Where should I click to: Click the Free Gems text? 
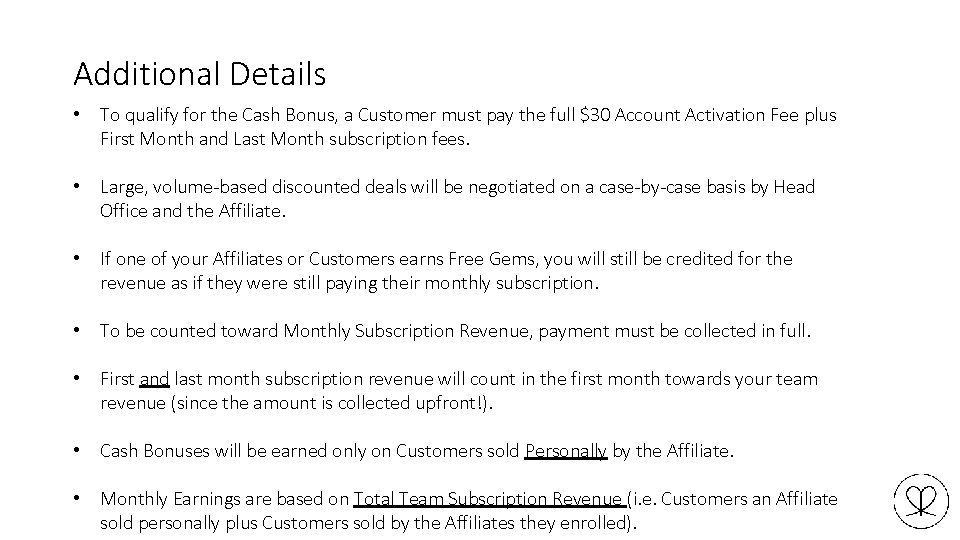(492, 259)
